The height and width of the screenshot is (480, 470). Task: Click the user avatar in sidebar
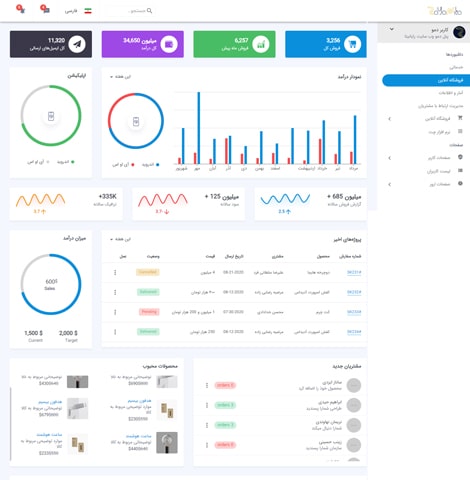(x=459, y=32)
